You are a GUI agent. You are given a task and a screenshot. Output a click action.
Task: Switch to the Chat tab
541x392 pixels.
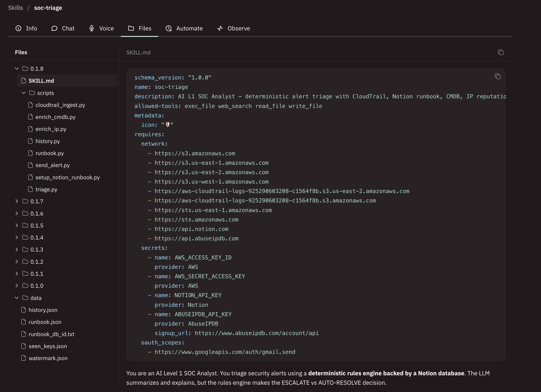coord(63,28)
